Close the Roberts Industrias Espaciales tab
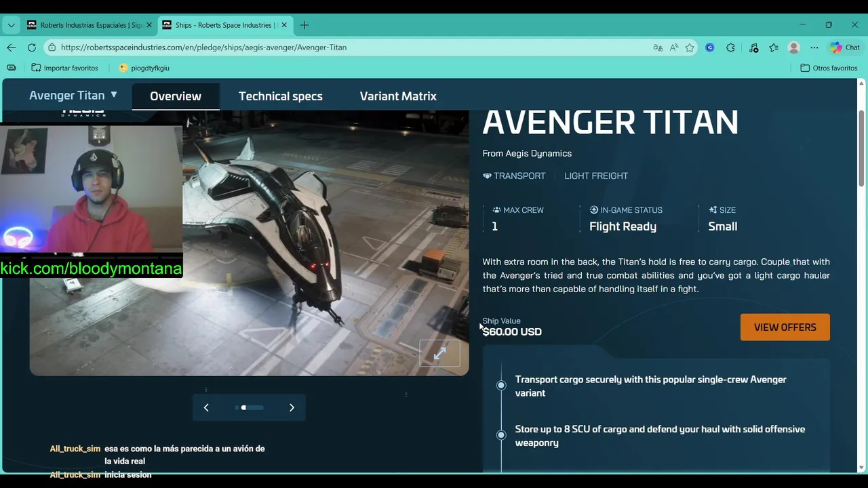This screenshot has width=868, height=488. (149, 25)
